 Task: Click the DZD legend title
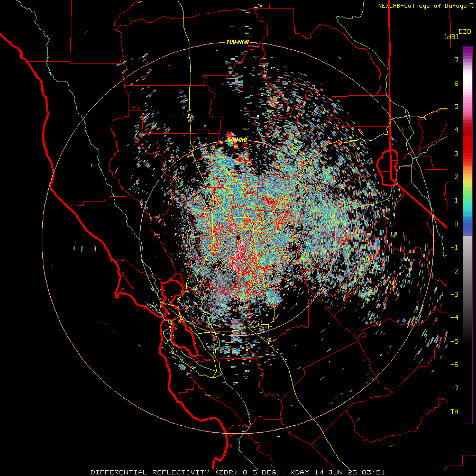pyautogui.click(x=465, y=32)
